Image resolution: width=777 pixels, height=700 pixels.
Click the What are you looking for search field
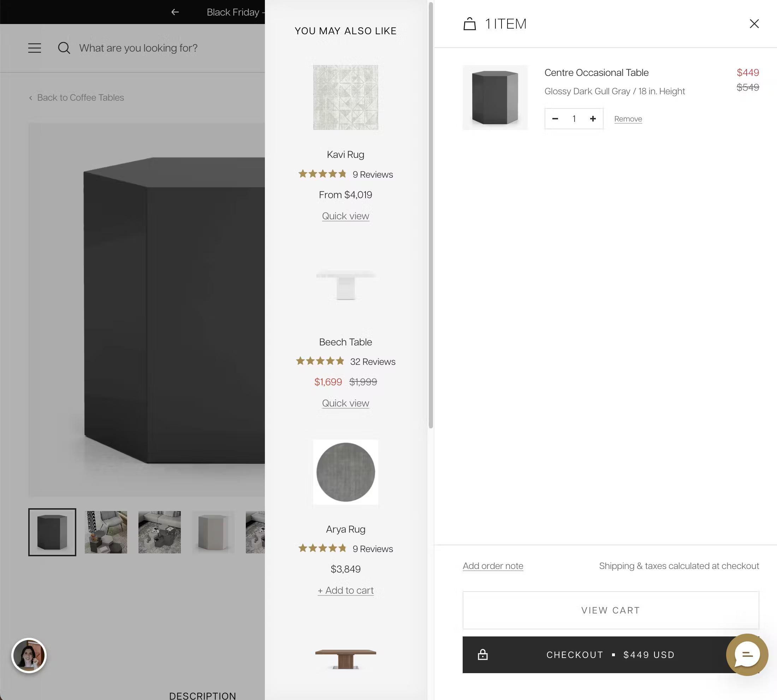[138, 48]
